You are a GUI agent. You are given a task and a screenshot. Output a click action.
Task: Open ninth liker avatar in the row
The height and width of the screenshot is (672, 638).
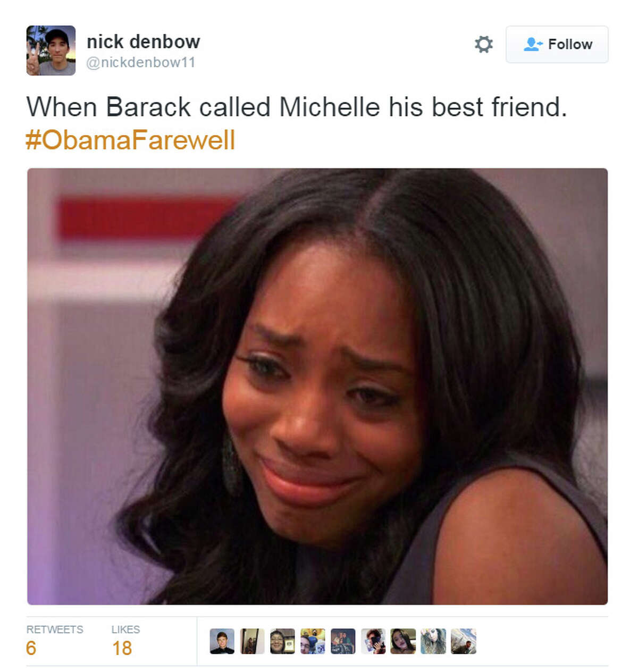click(464, 641)
